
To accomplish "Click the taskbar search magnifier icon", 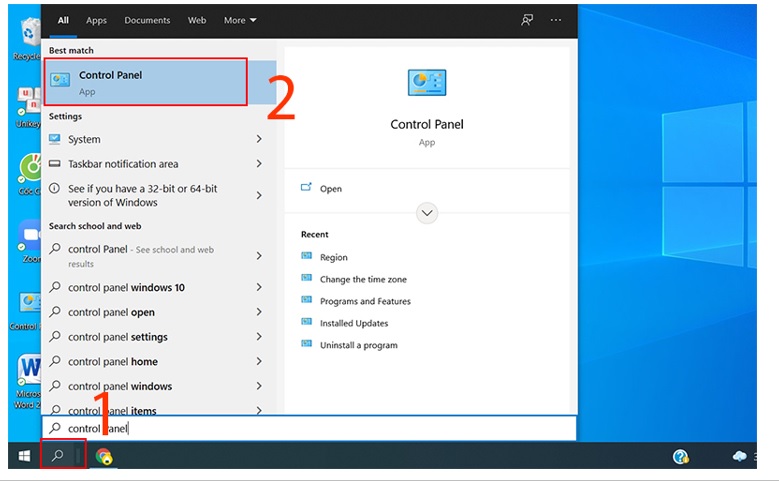I will click(x=58, y=456).
